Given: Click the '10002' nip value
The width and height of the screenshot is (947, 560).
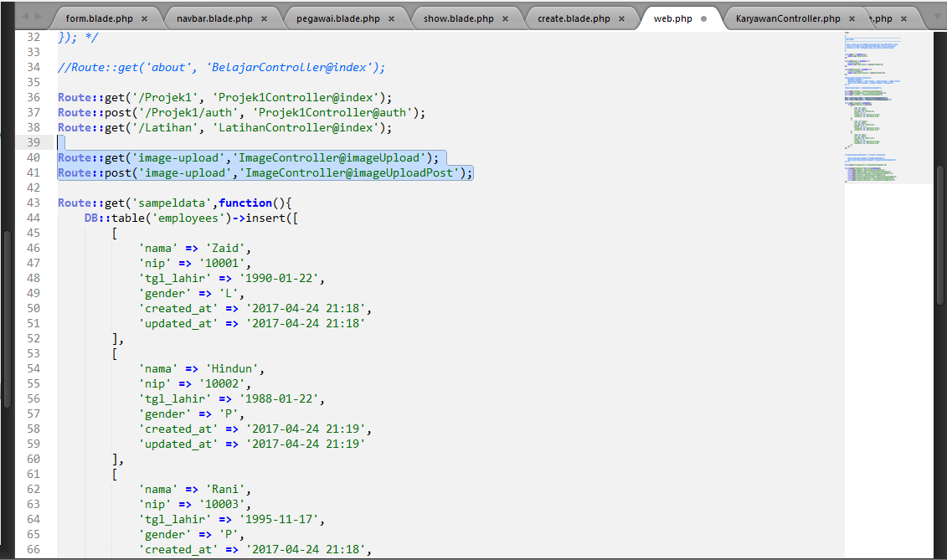Looking at the screenshot, I should coord(222,383).
